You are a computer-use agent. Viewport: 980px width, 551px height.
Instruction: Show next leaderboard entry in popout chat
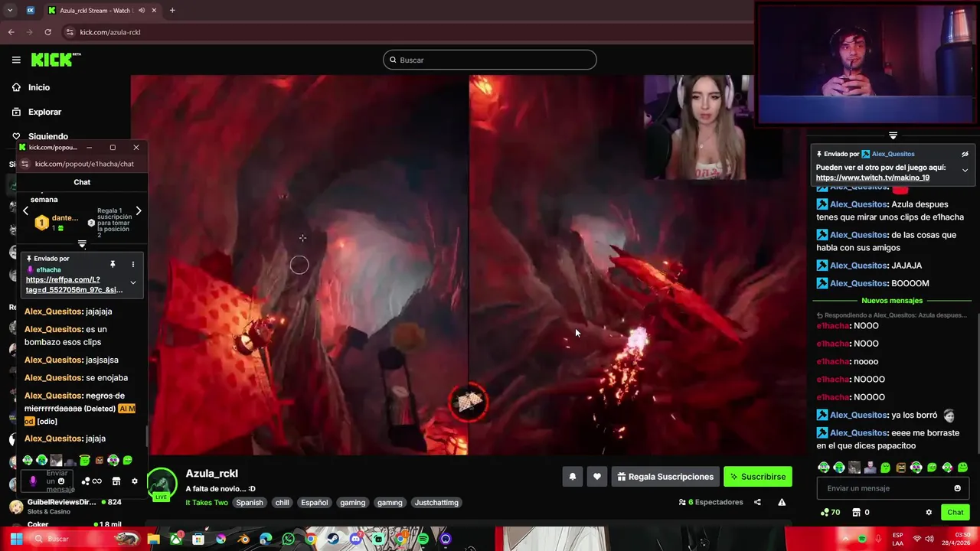139,210
